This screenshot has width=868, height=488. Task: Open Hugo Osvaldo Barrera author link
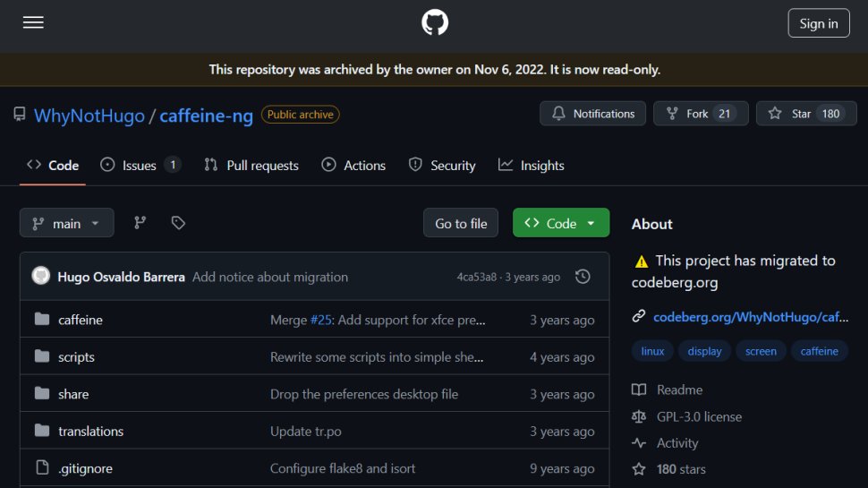coord(121,277)
